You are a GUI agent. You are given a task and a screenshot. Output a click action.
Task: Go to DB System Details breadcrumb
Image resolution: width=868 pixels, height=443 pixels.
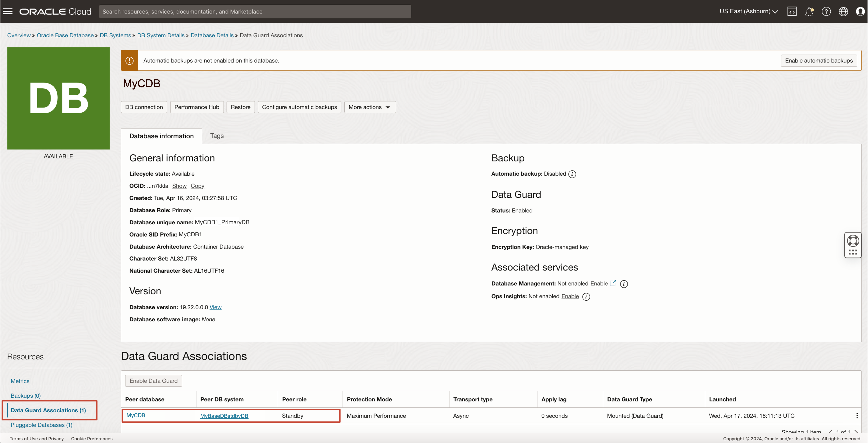(161, 35)
